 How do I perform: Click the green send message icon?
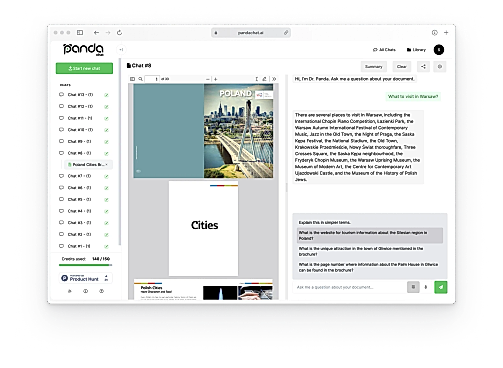(440, 287)
